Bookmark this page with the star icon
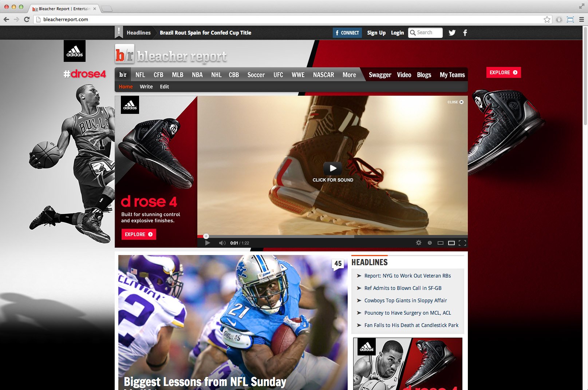Image resolution: width=588 pixels, height=390 pixels. (x=547, y=19)
